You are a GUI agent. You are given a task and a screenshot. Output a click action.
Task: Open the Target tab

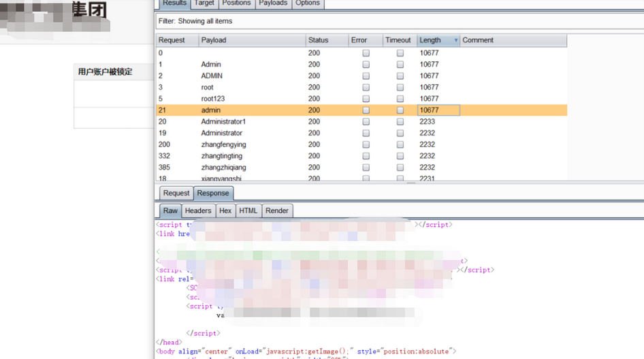tap(204, 3)
